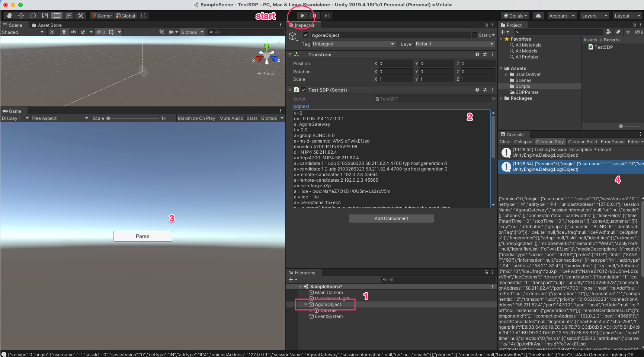Open the Transform preset selector
This screenshot has width=644, height=357.
click(x=485, y=54)
